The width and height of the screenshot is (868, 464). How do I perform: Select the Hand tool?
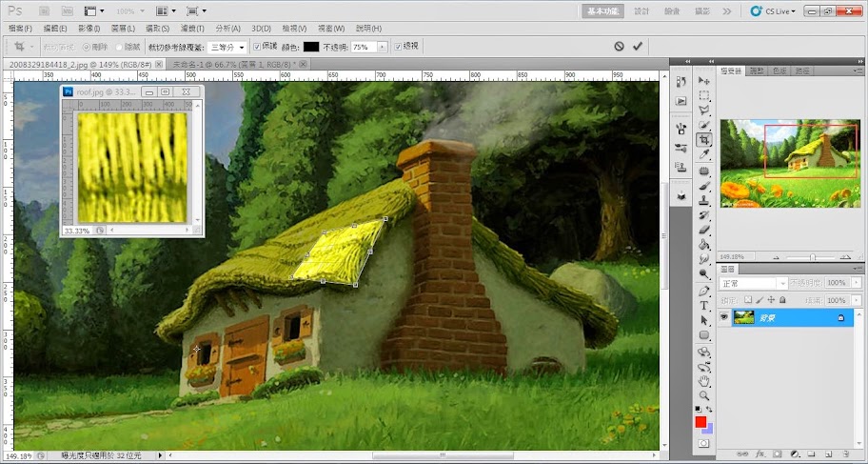click(x=703, y=381)
